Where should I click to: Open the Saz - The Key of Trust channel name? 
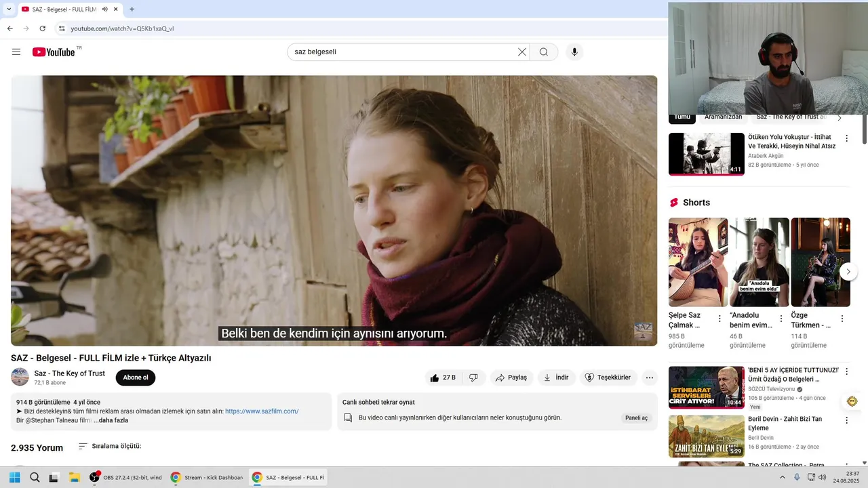click(x=70, y=373)
